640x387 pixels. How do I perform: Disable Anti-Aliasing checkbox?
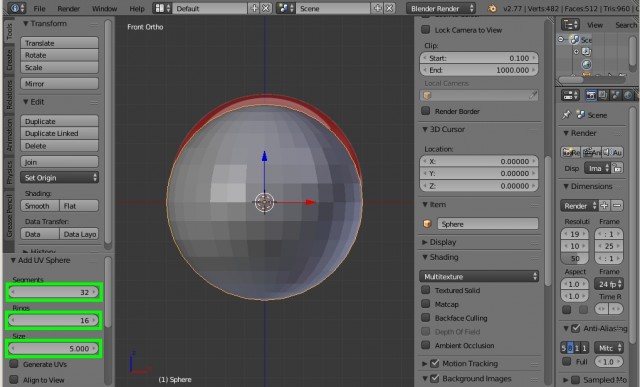[x=576, y=328]
